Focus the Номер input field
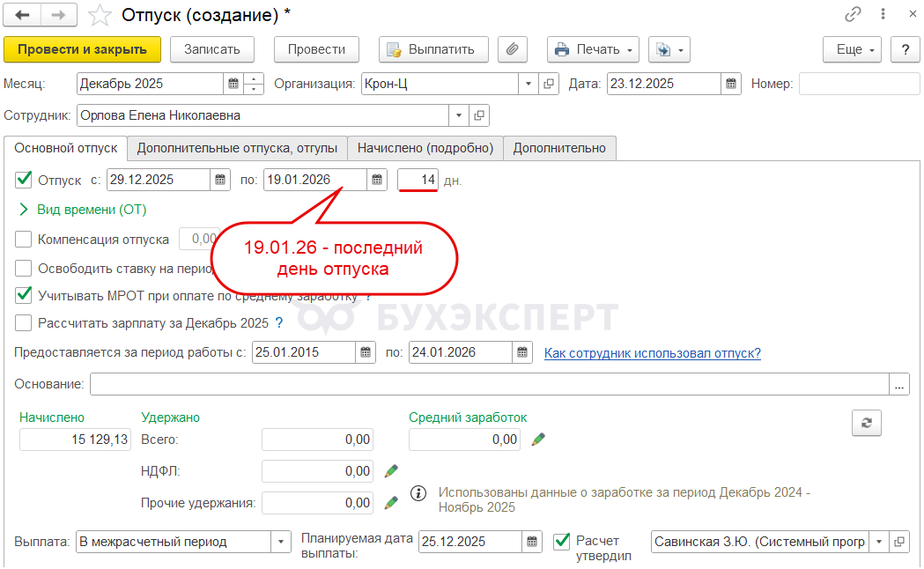Viewport: 924px width, 569px height. pyautogui.click(x=859, y=84)
